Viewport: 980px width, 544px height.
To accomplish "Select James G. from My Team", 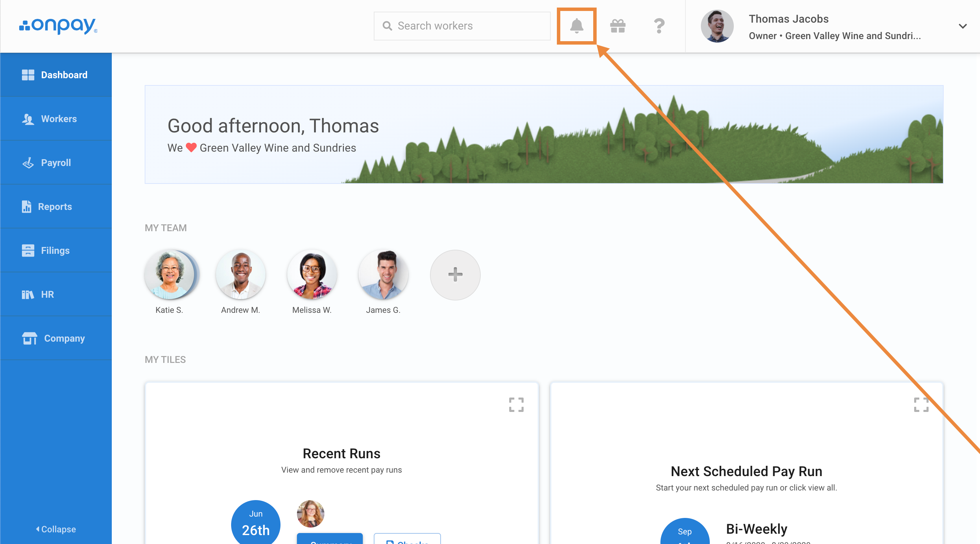I will point(383,274).
